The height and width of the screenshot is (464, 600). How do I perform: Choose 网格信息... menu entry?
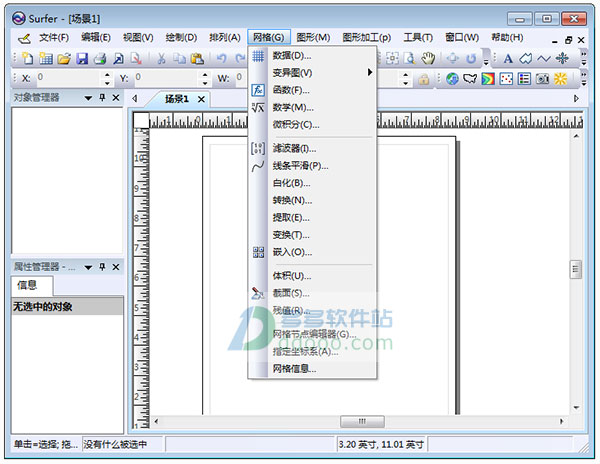(x=312, y=369)
